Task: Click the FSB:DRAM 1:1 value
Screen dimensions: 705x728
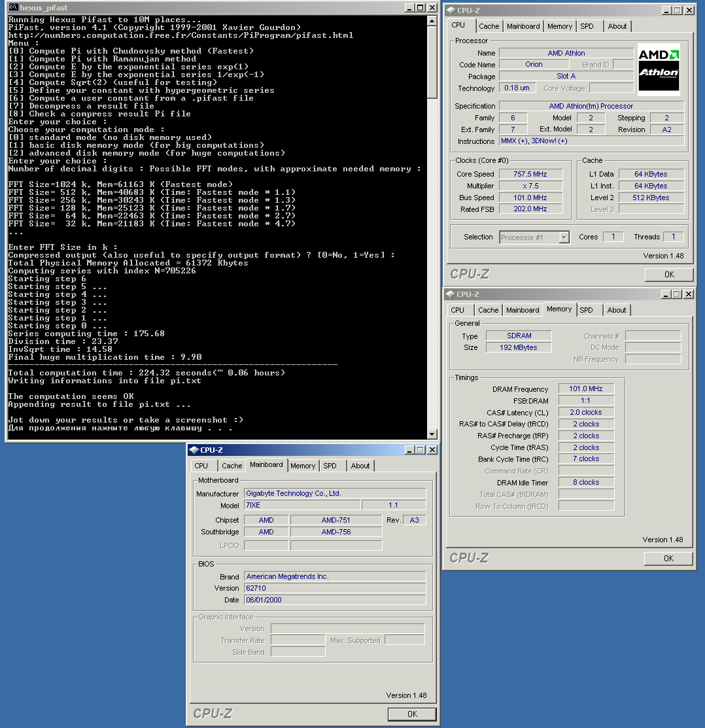Action: [586, 401]
